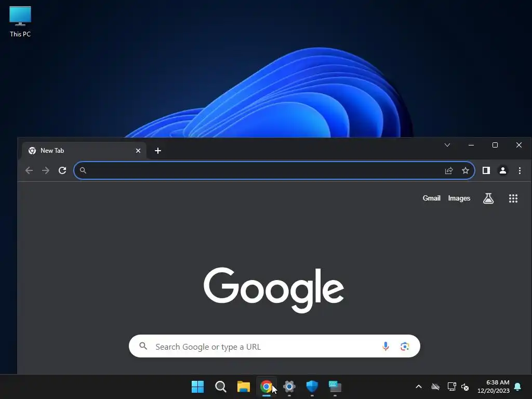Open Search Labs flask icon
The width and height of the screenshot is (532, 399).
pyautogui.click(x=488, y=198)
